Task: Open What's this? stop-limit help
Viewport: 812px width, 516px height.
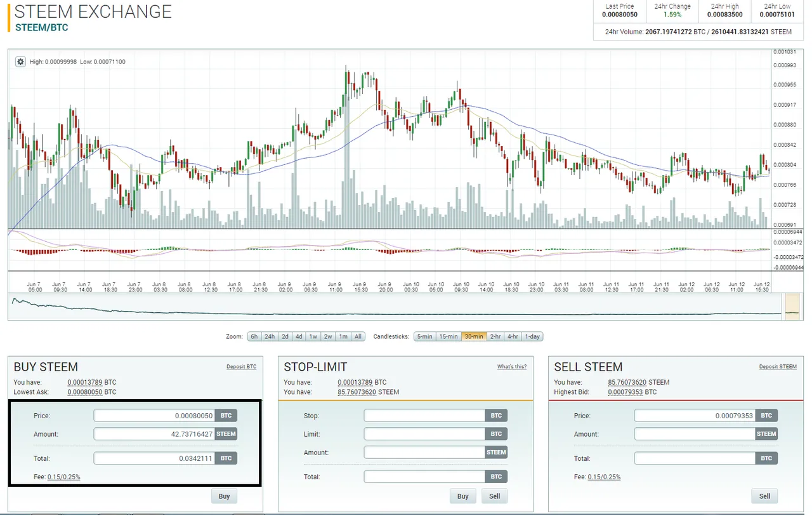Action: [512, 367]
